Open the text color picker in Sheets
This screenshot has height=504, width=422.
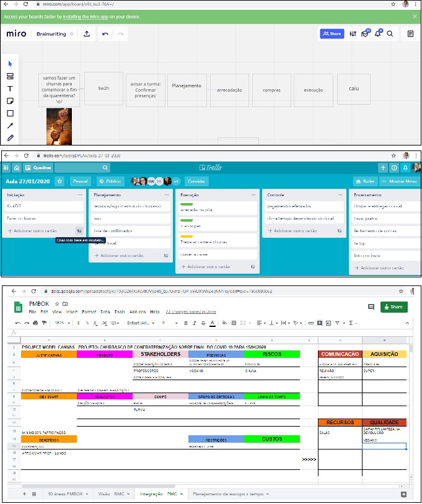click(x=213, y=323)
